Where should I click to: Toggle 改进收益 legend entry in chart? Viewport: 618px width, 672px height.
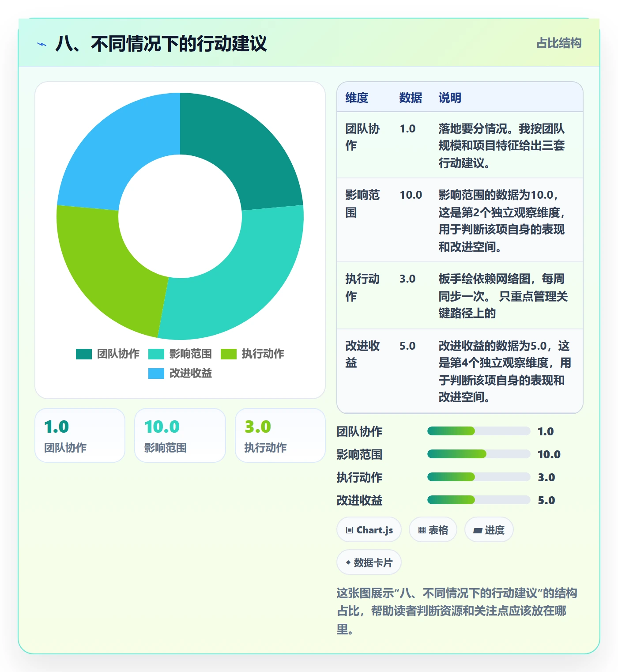[x=180, y=373]
